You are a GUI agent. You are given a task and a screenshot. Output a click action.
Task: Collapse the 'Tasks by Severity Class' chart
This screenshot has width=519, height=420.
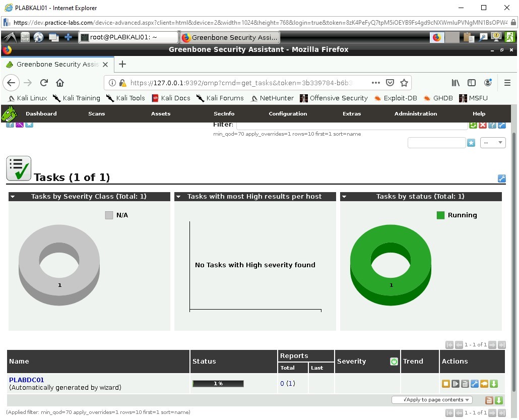click(12, 197)
